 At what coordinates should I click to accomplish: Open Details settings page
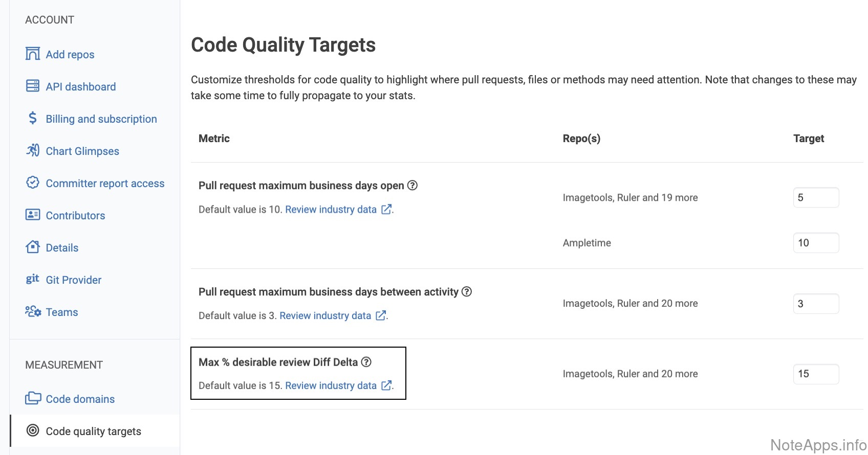[62, 248]
